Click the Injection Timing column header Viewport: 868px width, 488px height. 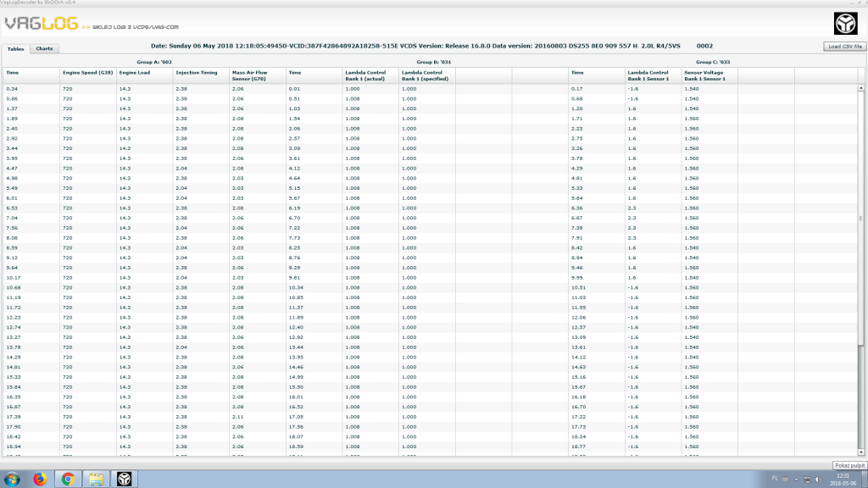click(x=201, y=75)
